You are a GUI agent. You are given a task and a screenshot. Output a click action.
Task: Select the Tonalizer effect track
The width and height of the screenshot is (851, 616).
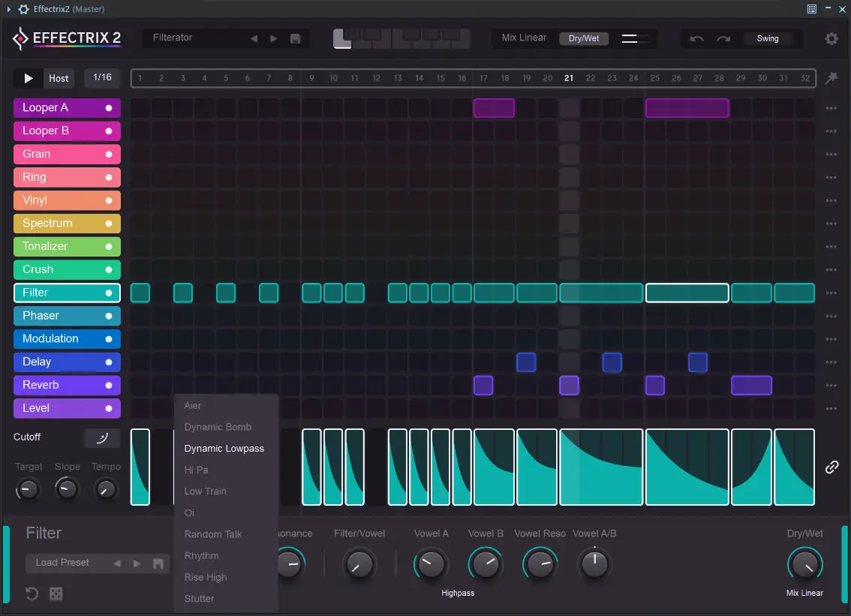coord(67,246)
